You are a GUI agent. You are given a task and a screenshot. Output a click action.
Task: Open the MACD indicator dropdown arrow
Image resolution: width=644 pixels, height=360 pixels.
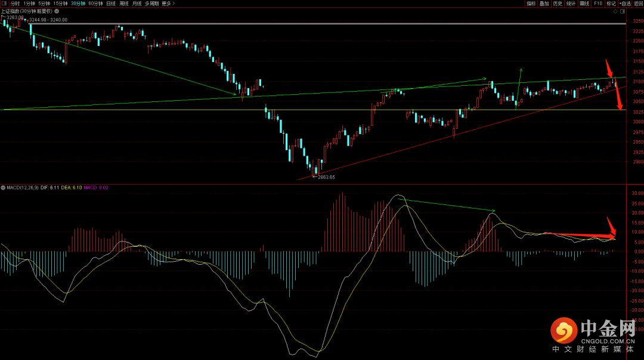click(x=3, y=187)
